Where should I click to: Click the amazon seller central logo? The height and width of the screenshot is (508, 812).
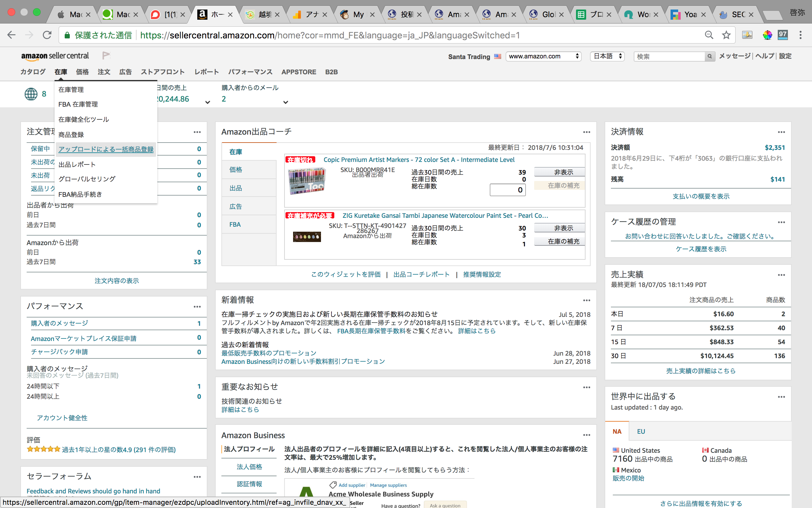tap(55, 56)
